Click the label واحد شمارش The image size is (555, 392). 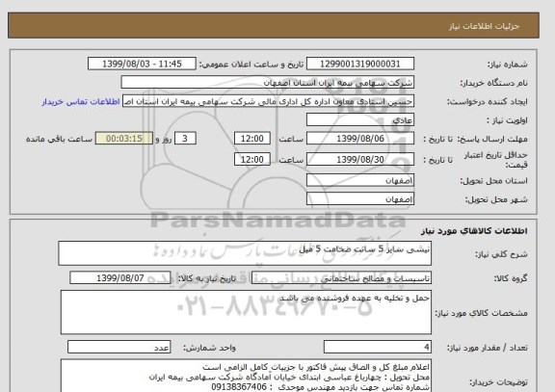tap(209, 348)
